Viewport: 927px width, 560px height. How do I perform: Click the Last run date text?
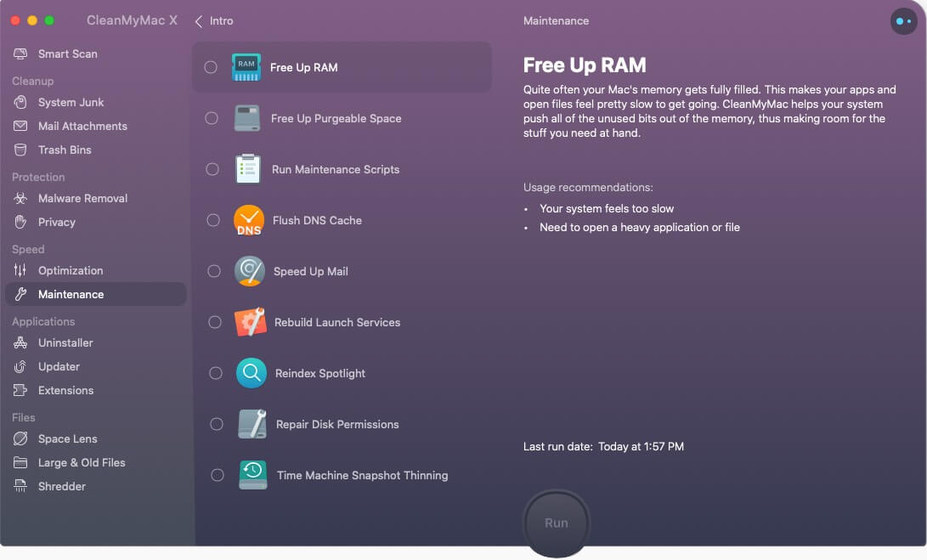pos(603,446)
